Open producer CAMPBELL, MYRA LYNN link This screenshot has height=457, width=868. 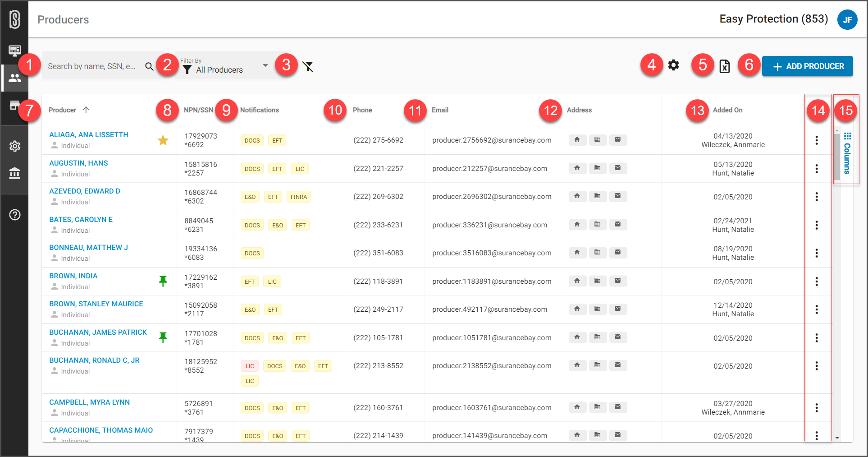89,402
